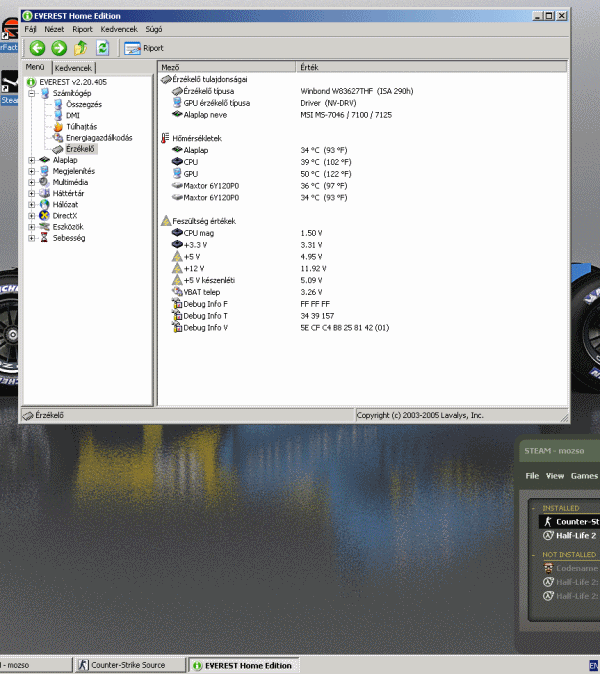Select EVEREST v2.20.405 root node
Screen dimensions: 600x674
[x=73, y=82]
